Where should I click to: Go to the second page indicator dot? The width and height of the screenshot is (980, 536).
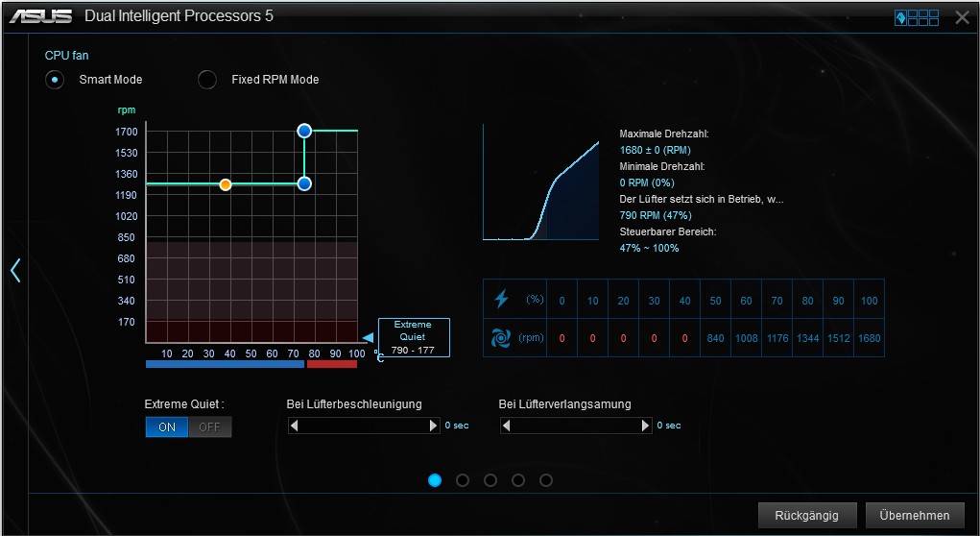tap(463, 480)
